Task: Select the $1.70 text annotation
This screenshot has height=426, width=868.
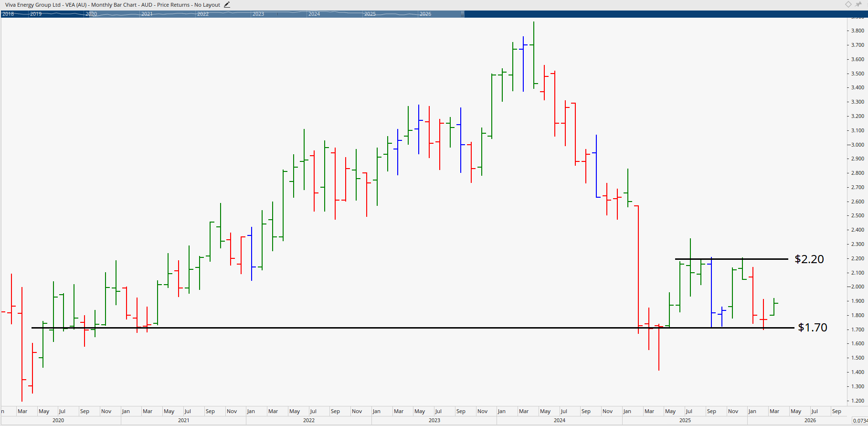Action: click(x=813, y=327)
